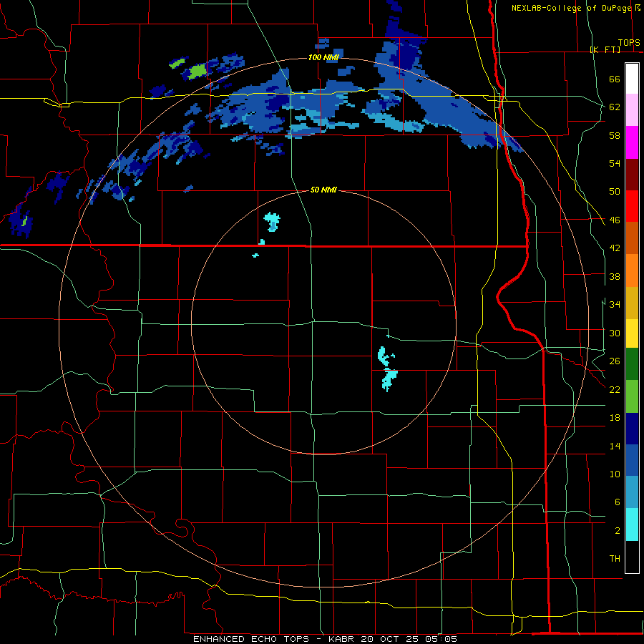Click the "ENHANCED ECHO TOPS" footer title
Image resolution: width=644 pixels, height=644 pixels.
click(x=251, y=639)
